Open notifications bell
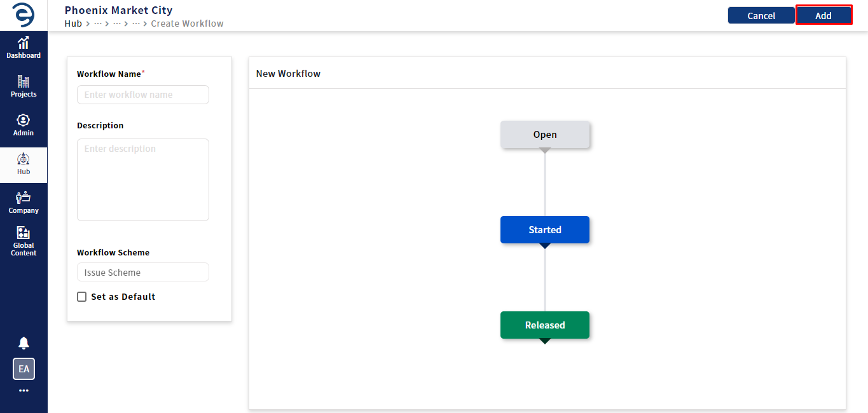The width and height of the screenshot is (868, 413). coord(24,343)
